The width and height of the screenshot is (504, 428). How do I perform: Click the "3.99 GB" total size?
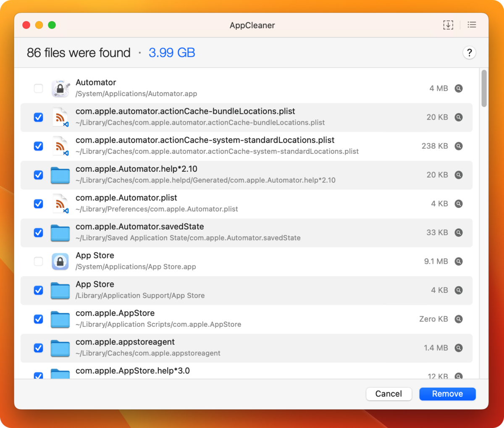coord(172,53)
